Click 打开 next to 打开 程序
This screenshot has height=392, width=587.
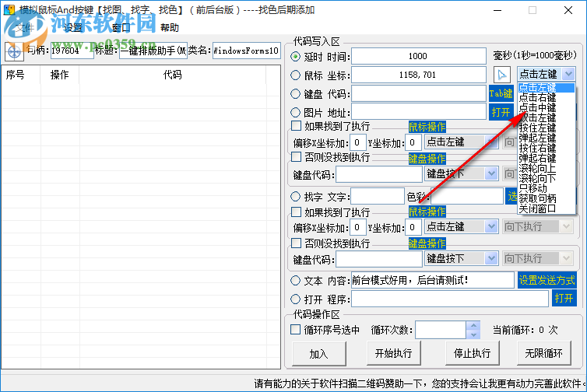click(x=564, y=299)
